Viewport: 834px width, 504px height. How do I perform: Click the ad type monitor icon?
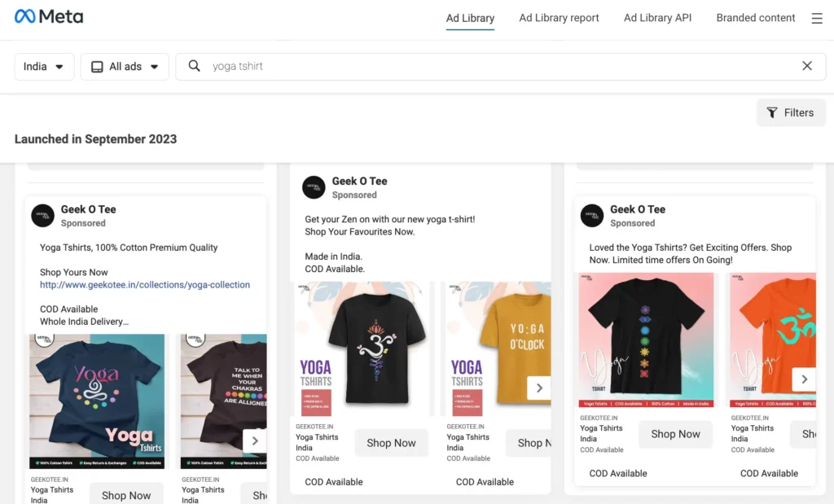(x=97, y=67)
